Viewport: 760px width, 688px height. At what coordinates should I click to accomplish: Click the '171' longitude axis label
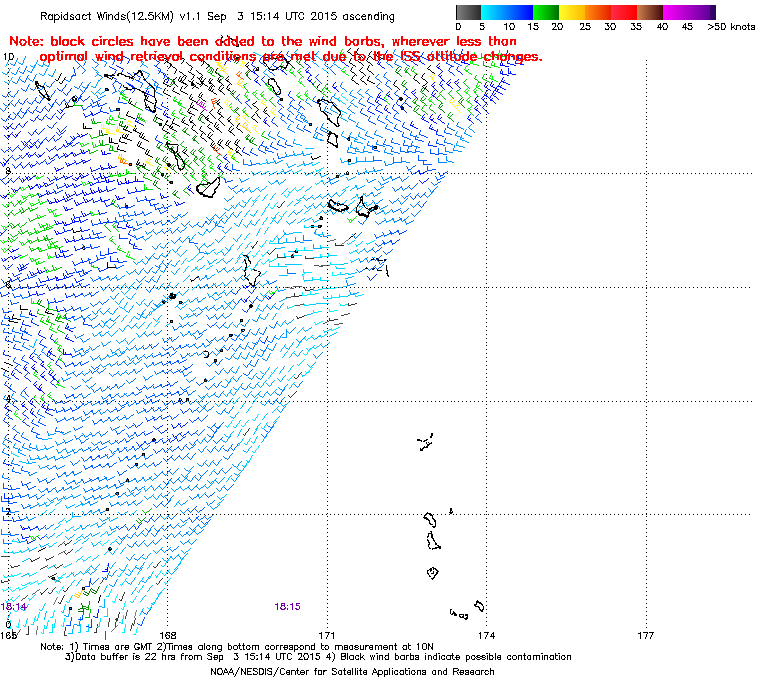[x=327, y=635]
